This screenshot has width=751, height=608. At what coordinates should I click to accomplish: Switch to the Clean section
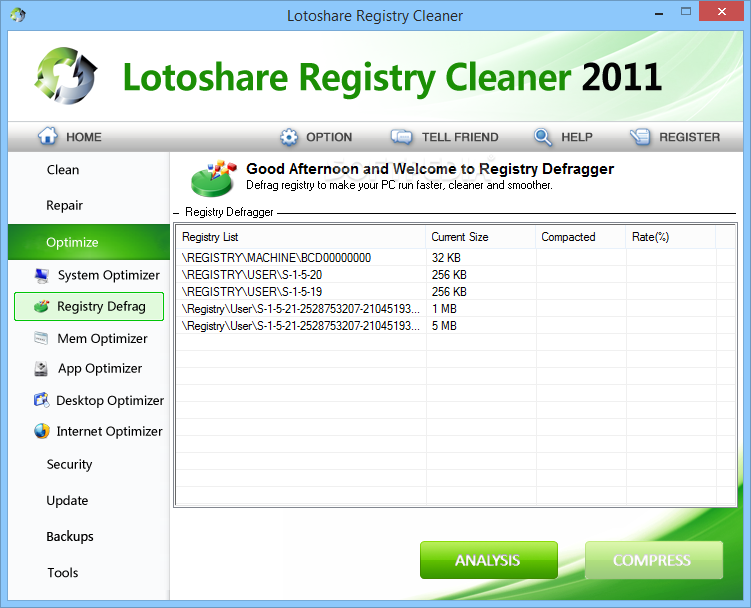click(x=63, y=170)
